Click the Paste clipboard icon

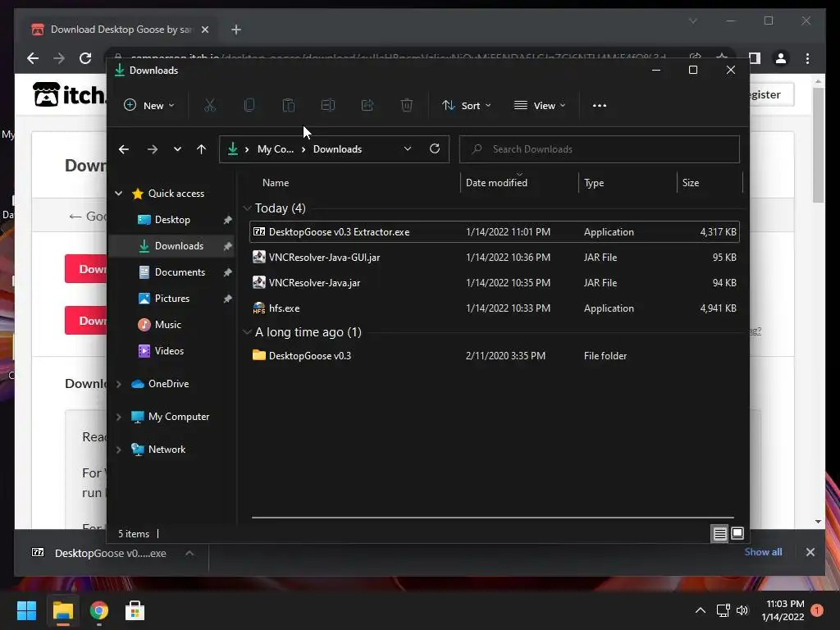289,106
